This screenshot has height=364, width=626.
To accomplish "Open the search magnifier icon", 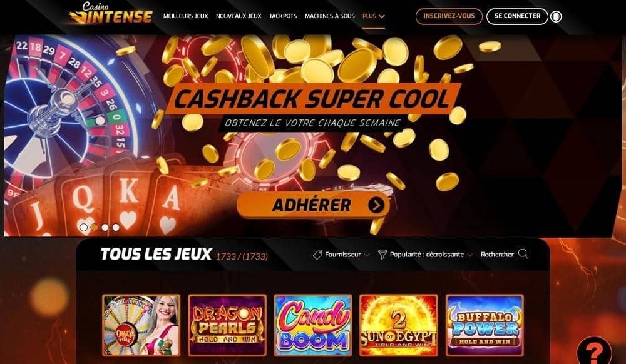I will 523,254.
